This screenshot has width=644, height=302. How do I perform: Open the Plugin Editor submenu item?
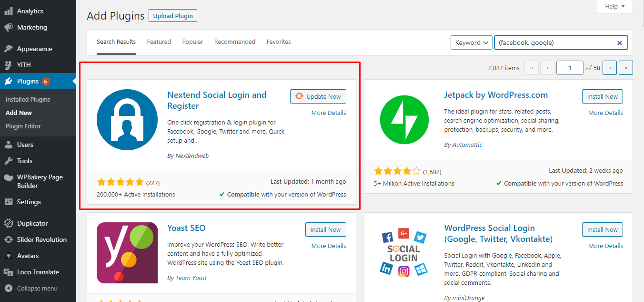pos(23,126)
